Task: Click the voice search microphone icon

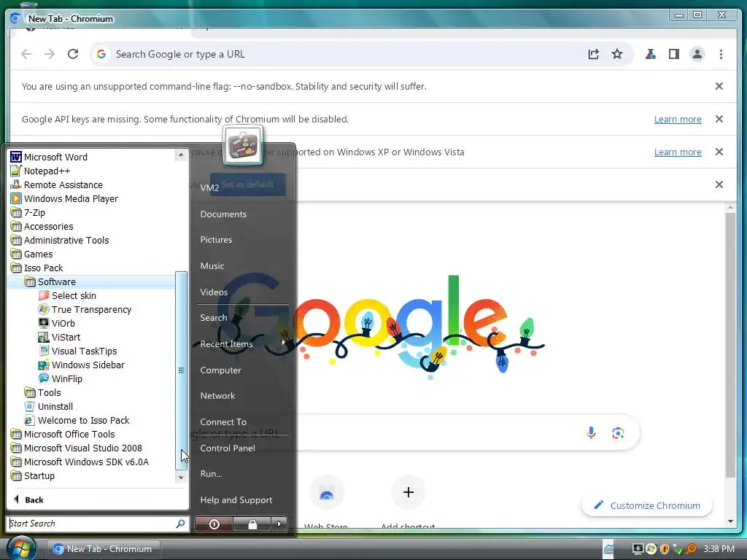Action: [591, 433]
